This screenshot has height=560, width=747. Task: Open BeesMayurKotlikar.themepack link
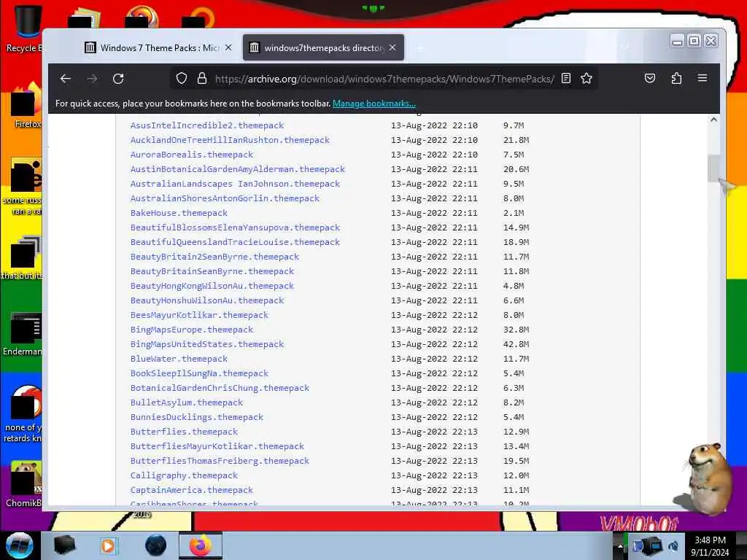[x=200, y=315]
